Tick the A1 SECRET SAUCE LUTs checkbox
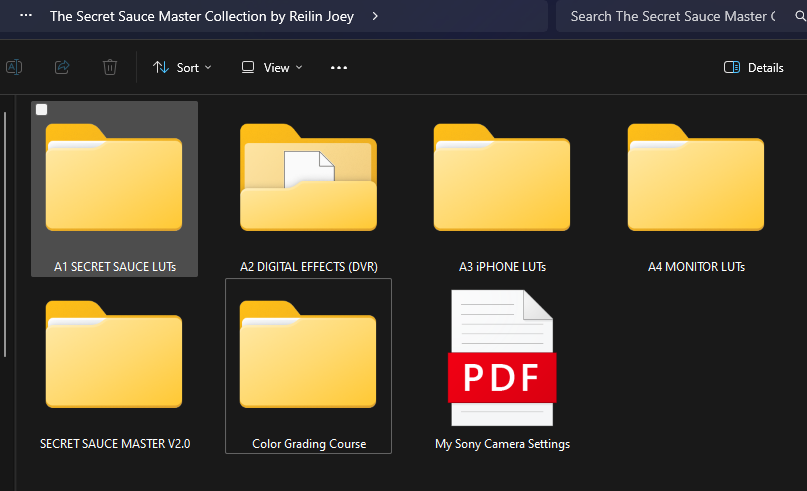Viewport: 807px width, 491px height. click(x=42, y=110)
